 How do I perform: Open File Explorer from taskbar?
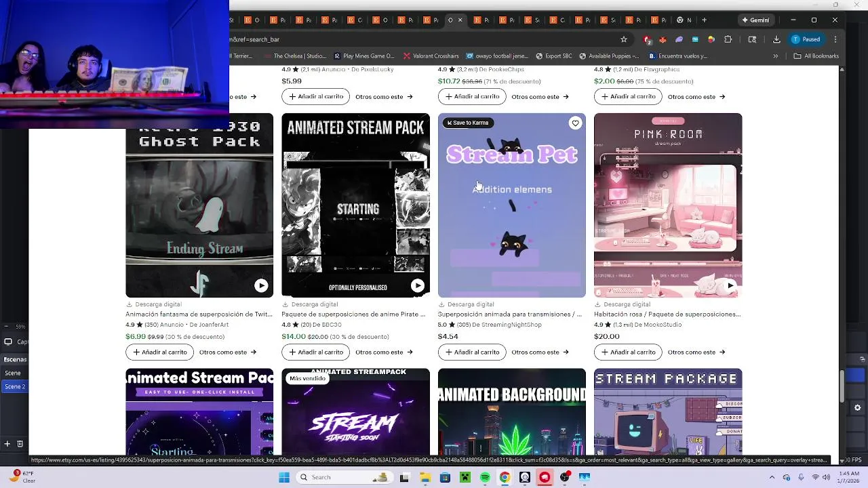tap(425, 477)
